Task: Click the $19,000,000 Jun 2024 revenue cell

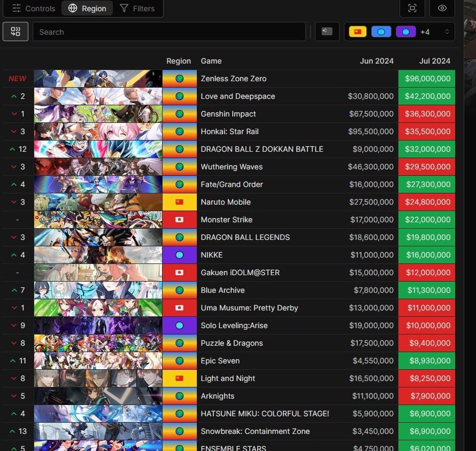Action: [x=371, y=325]
